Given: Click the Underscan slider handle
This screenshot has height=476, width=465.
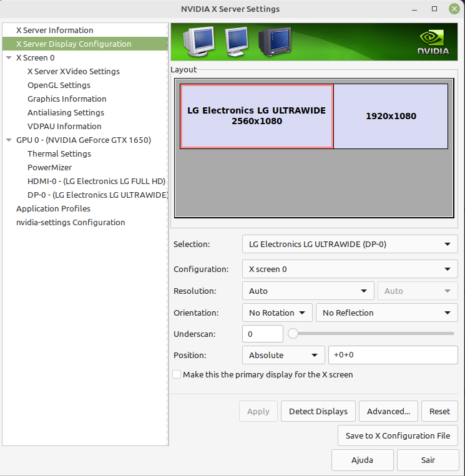Looking at the screenshot, I should click(293, 334).
